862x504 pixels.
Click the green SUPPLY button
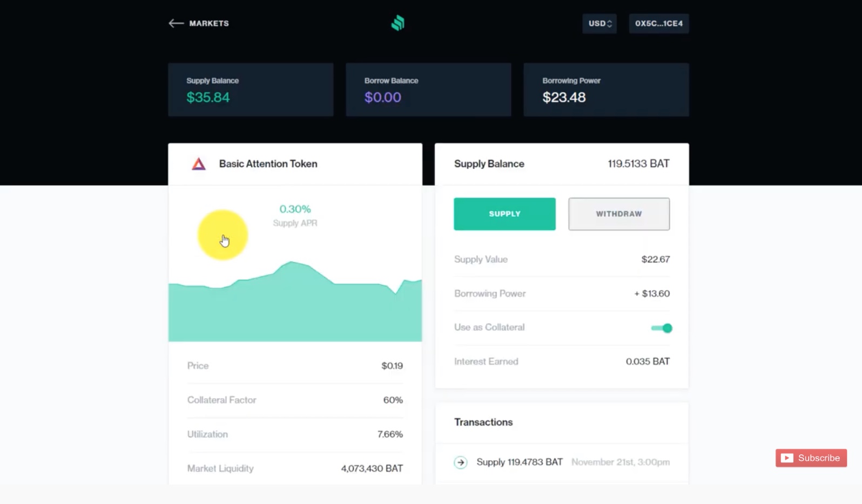(504, 214)
